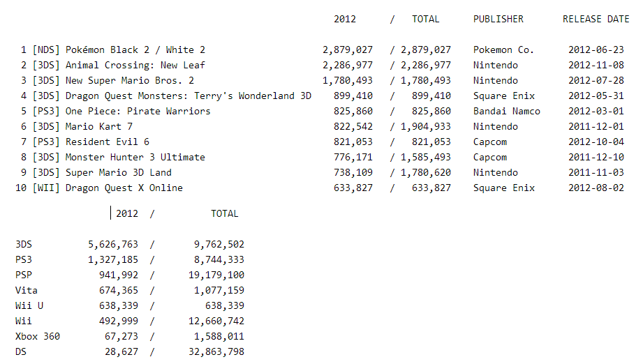
Task: Select the New Super Mario Bros. 2 entry
Action: pyautogui.click(x=130, y=81)
